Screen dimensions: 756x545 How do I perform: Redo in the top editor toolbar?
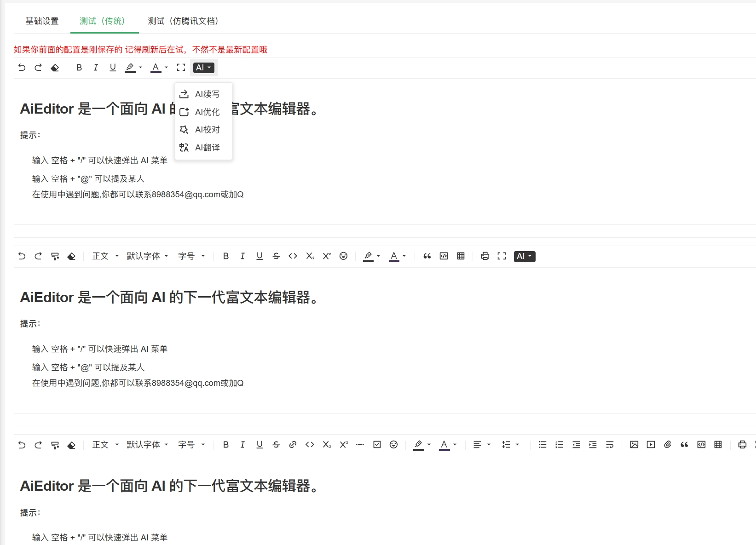coord(38,68)
